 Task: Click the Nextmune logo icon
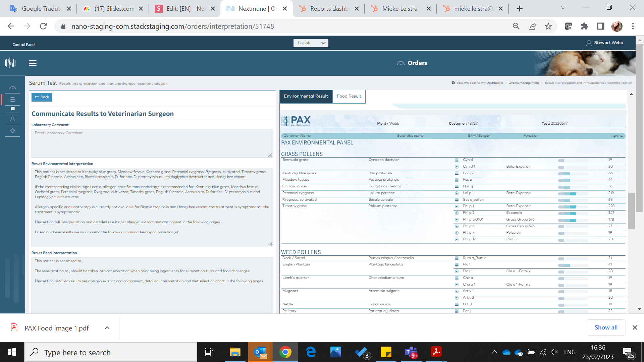tap(10, 63)
